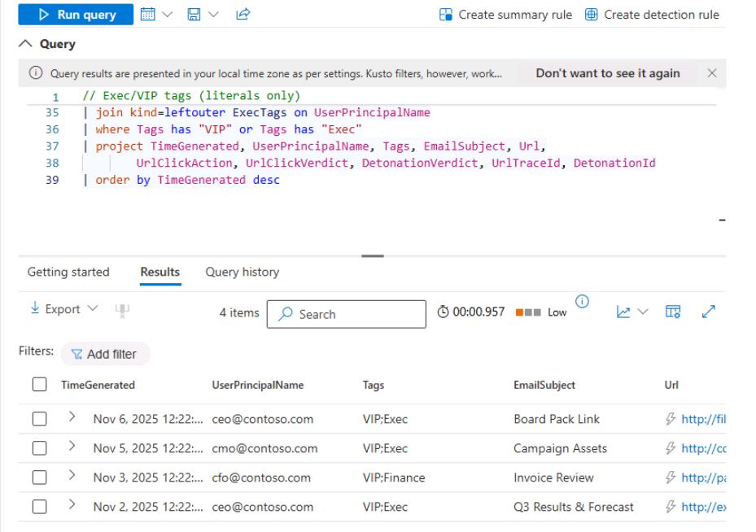
Task: Check the Invoice Review row checkbox
Action: tap(39, 478)
